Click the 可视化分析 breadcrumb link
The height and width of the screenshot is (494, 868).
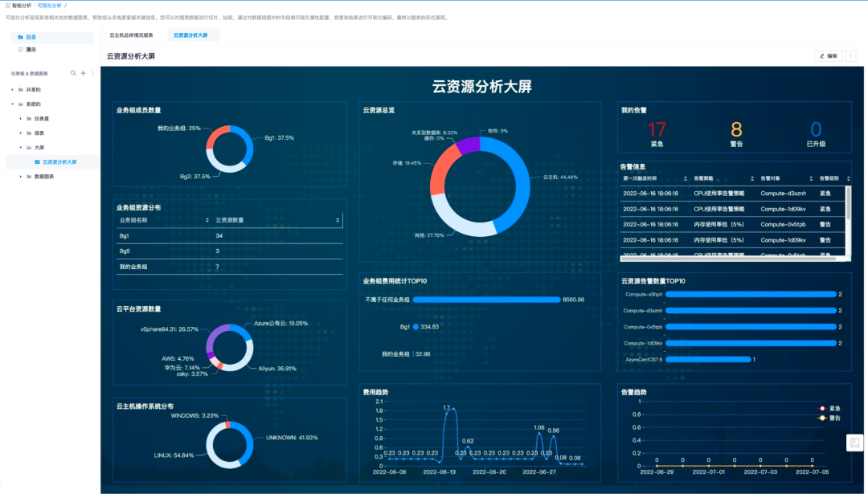point(49,6)
